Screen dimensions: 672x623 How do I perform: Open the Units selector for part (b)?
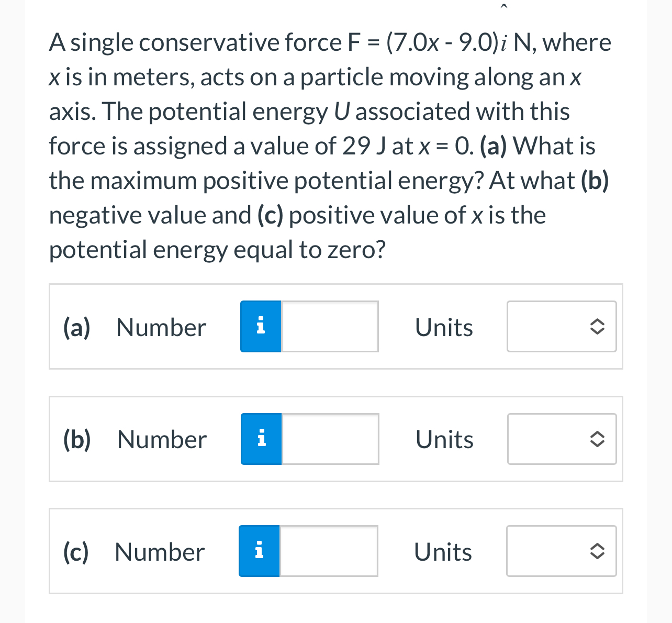click(x=561, y=439)
